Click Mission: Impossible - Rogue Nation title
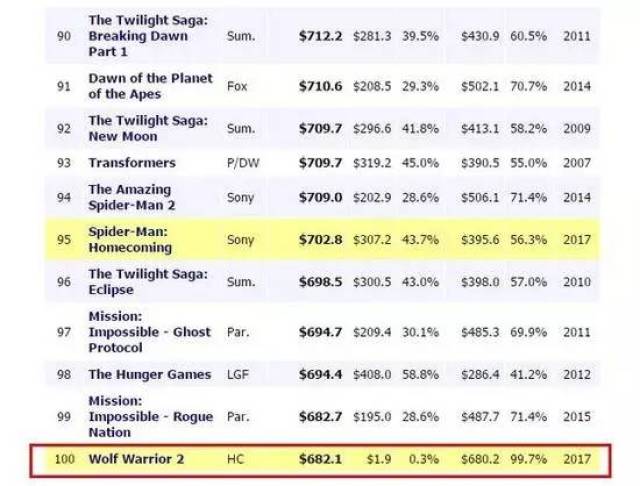The height and width of the screenshot is (486, 640). click(x=151, y=416)
